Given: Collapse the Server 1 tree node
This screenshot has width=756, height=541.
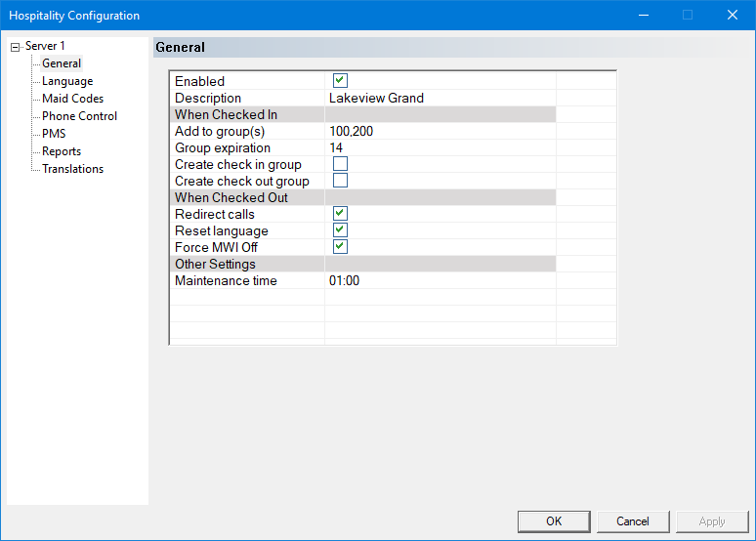Looking at the screenshot, I should (x=16, y=47).
